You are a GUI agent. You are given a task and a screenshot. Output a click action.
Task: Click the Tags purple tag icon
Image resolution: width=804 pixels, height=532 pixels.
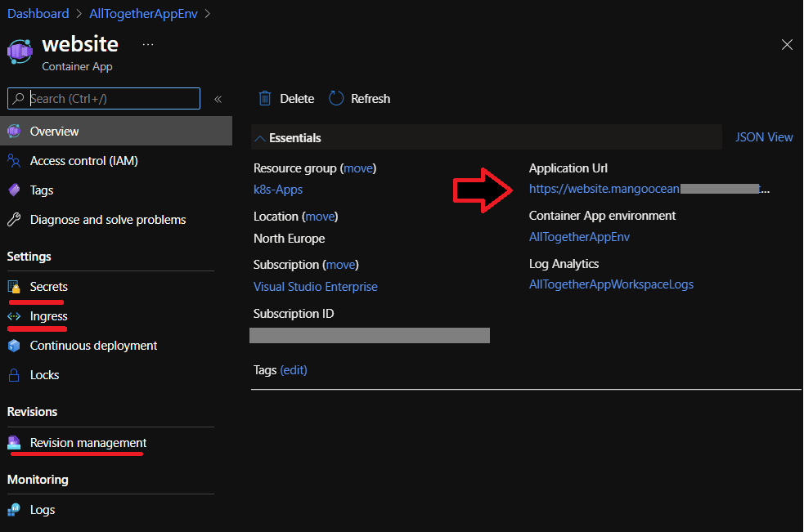click(x=14, y=190)
